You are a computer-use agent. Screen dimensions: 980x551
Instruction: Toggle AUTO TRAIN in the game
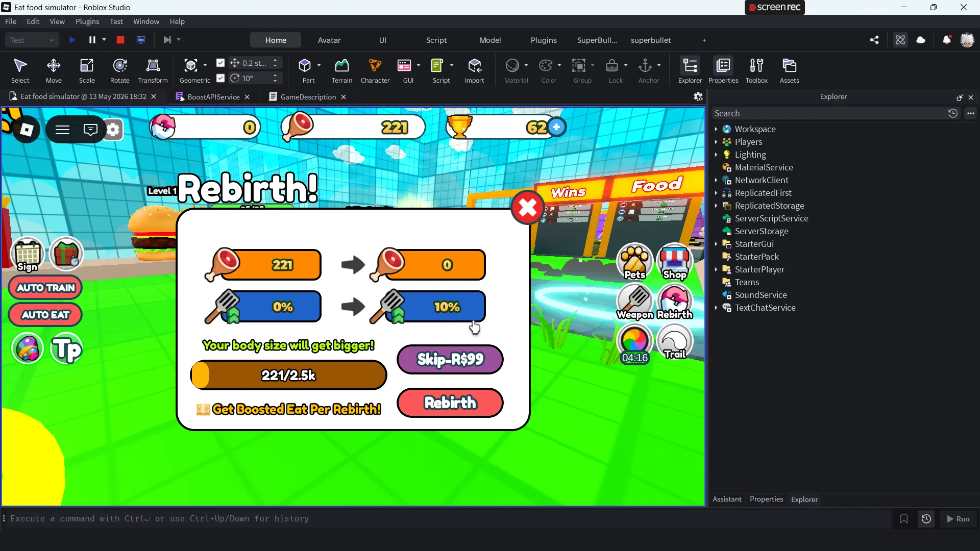coord(45,288)
